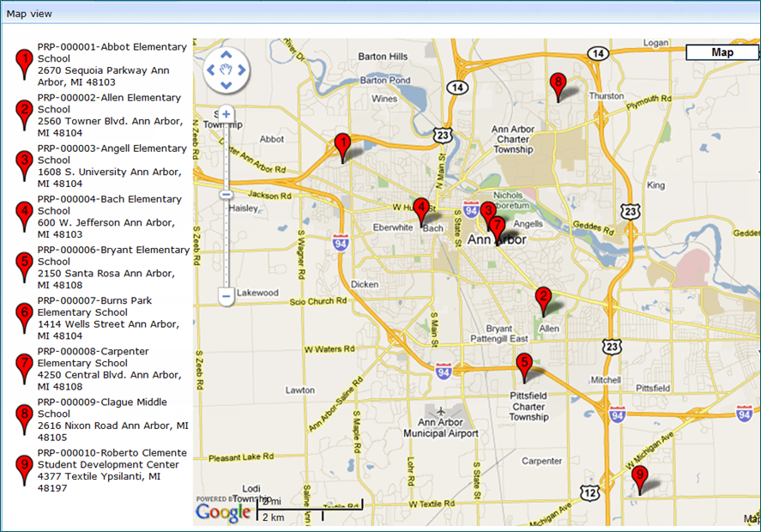
Task: Zoom out with the minus button
Action: click(x=226, y=296)
